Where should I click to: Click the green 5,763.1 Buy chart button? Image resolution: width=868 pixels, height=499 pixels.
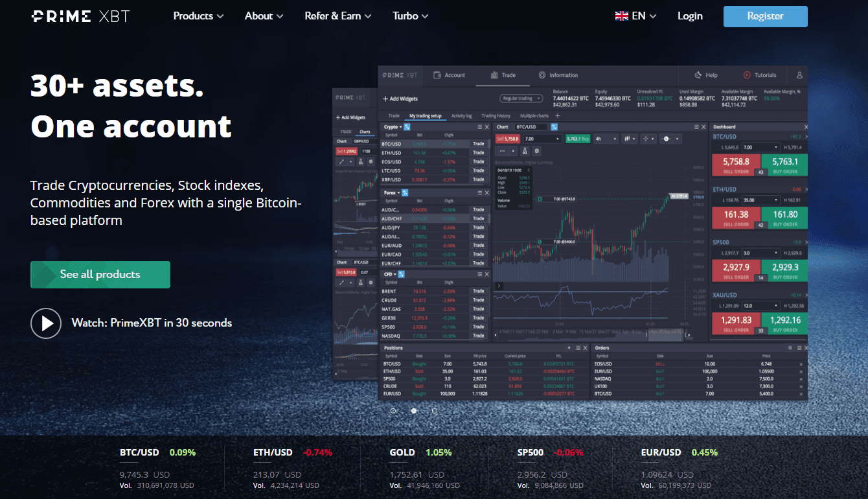[578, 139]
